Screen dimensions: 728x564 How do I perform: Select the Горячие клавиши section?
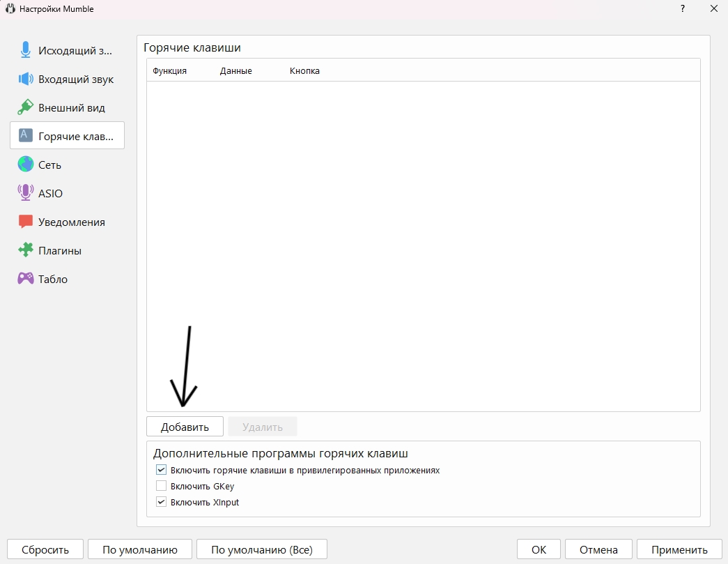tap(68, 136)
